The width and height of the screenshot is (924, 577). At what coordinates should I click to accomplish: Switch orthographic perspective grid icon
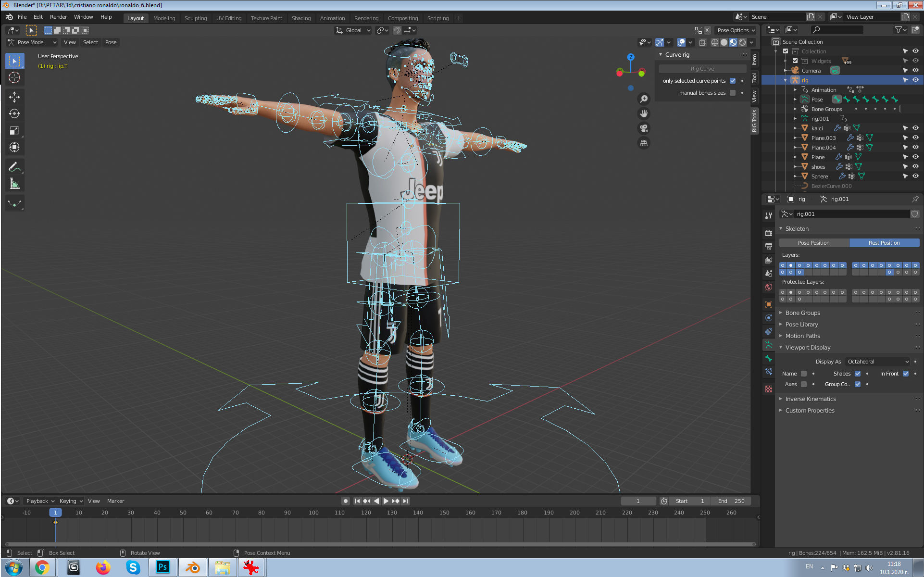coord(644,143)
